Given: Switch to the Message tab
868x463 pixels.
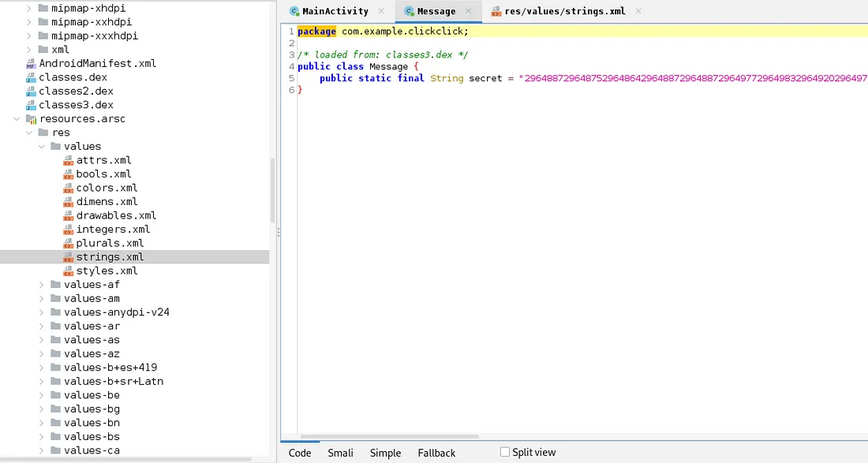Looking at the screenshot, I should (439, 11).
